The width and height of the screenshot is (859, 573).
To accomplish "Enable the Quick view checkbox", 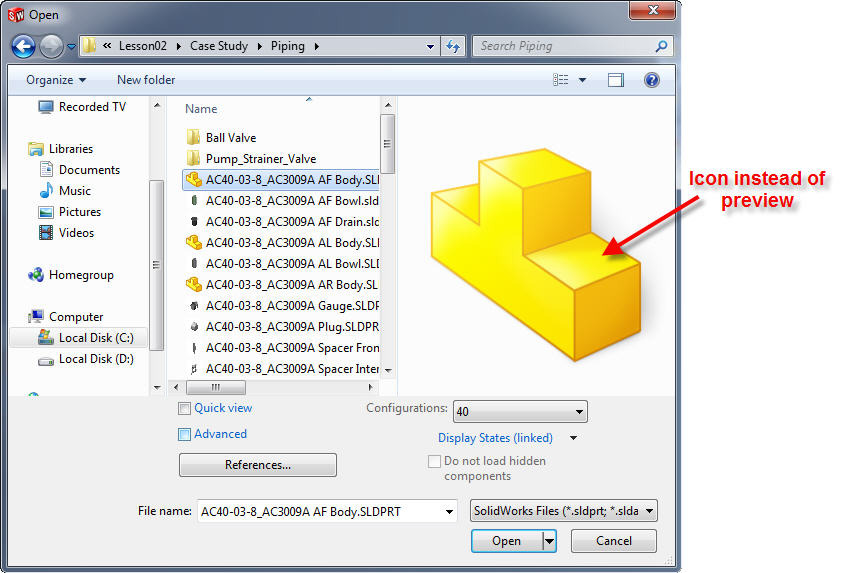I will click(x=185, y=409).
